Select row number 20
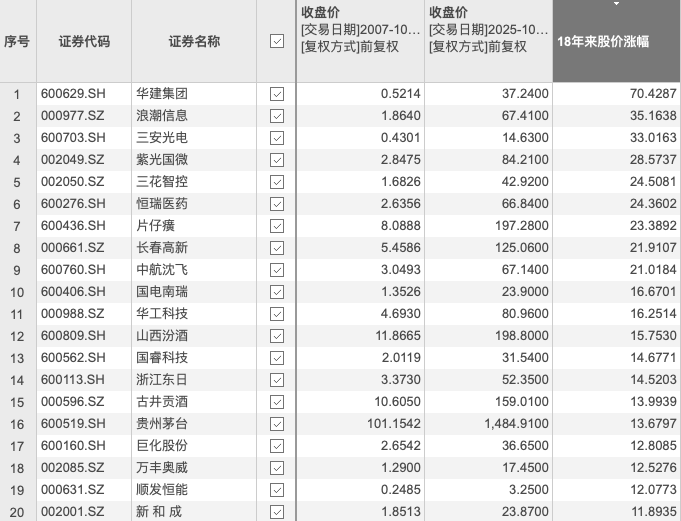681x521 pixels. tap(17, 513)
